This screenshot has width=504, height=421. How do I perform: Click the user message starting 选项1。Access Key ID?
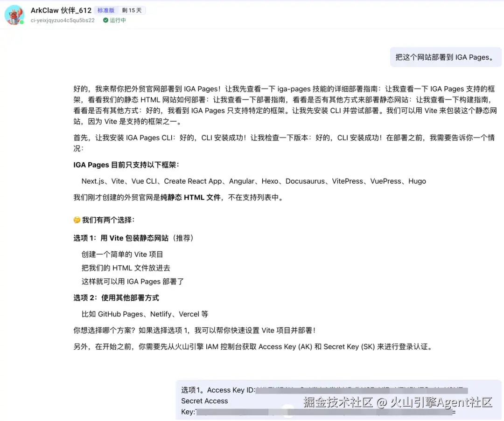pyautogui.click(x=338, y=400)
